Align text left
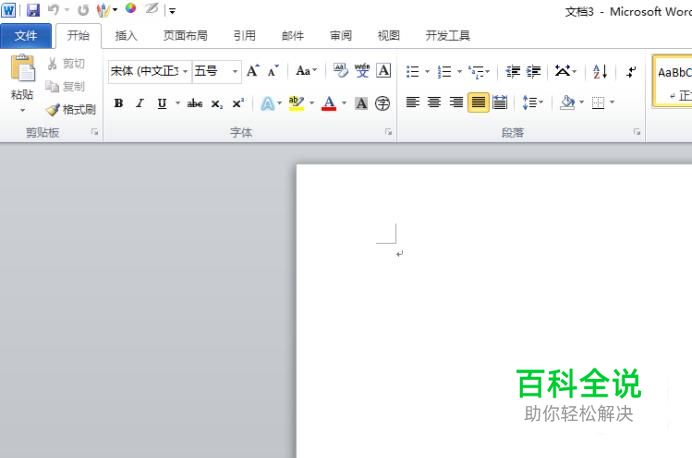The width and height of the screenshot is (692, 458). [413, 103]
